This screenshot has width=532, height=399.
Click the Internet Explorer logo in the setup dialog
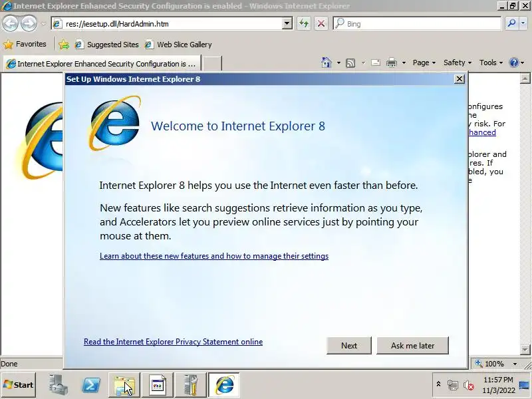pos(114,123)
